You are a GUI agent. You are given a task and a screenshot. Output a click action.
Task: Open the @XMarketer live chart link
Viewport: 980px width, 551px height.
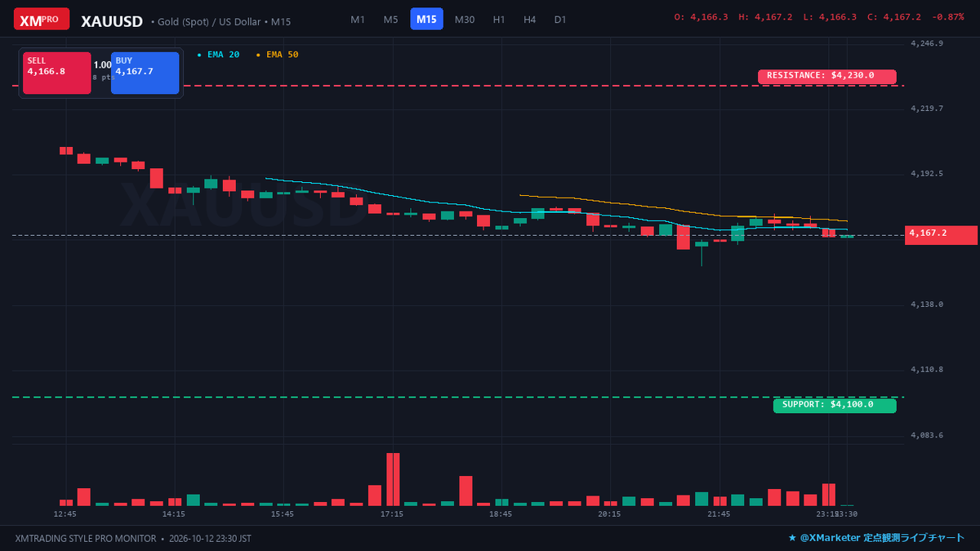tap(875, 539)
